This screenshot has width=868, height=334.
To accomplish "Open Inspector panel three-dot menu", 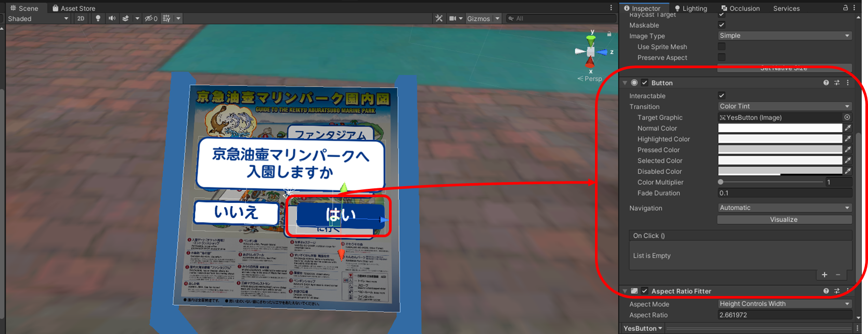I will (x=856, y=7).
